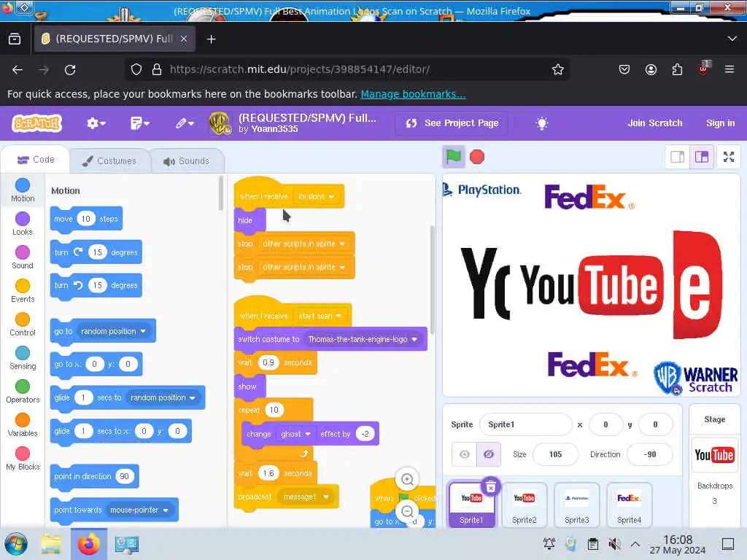Screen dimensions: 747x560
Task: Zoom in the code workspace
Action: click(x=407, y=480)
